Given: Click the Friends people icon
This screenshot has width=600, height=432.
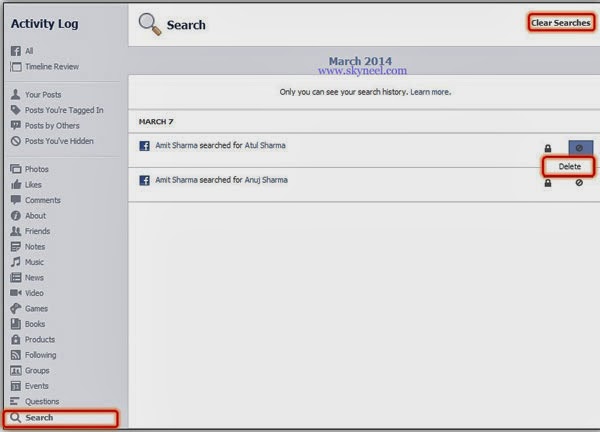Looking at the screenshot, I should pos(16,231).
